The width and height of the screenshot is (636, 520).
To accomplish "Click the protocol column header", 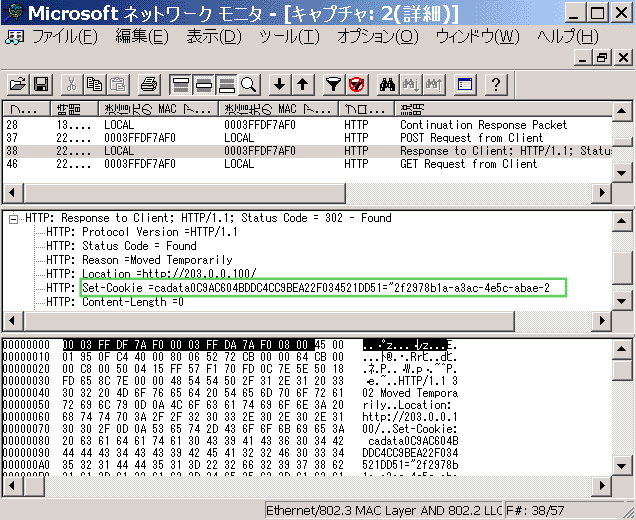I will coord(367,109).
